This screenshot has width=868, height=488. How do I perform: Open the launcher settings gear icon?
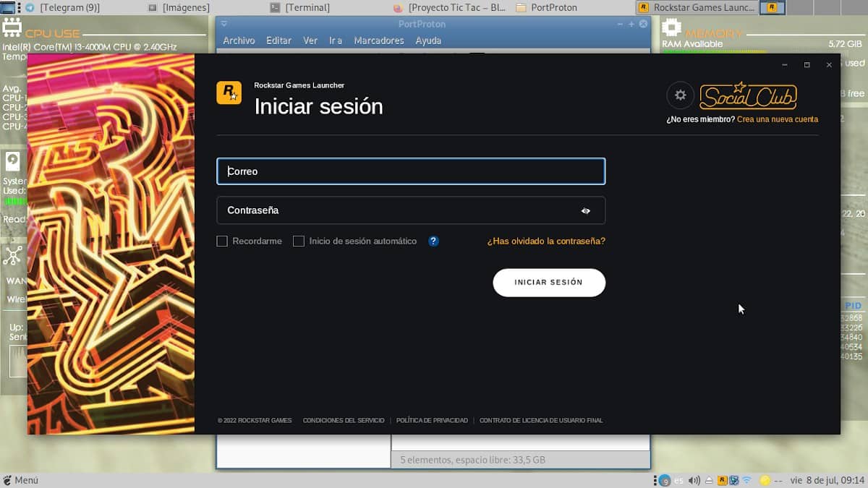click(x=680, y=95)
